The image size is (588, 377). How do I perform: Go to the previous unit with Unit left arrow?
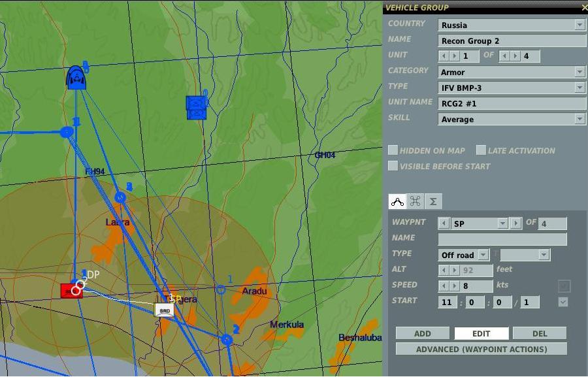pos(444,56)
